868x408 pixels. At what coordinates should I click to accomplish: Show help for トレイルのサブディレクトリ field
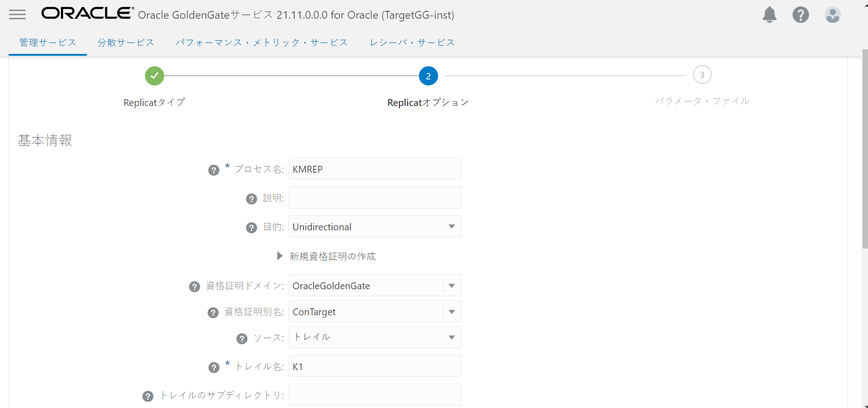pyautogui.click(x=148, y=396)
